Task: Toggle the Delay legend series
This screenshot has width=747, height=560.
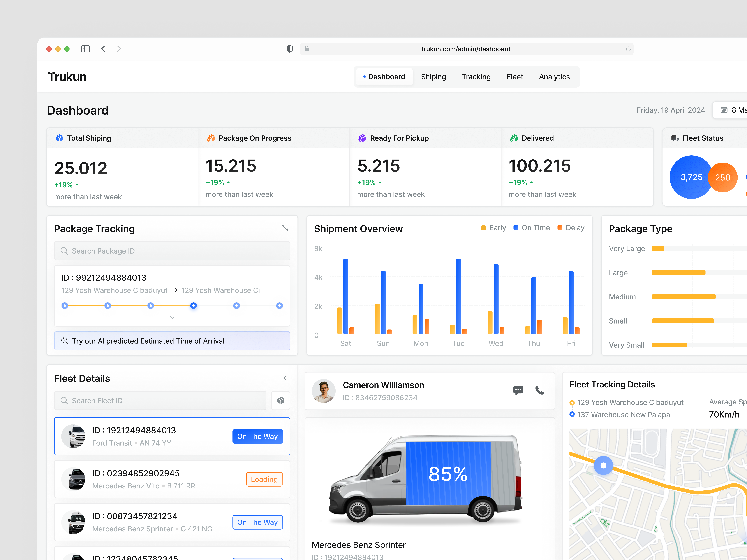Action: pos(571,228)
